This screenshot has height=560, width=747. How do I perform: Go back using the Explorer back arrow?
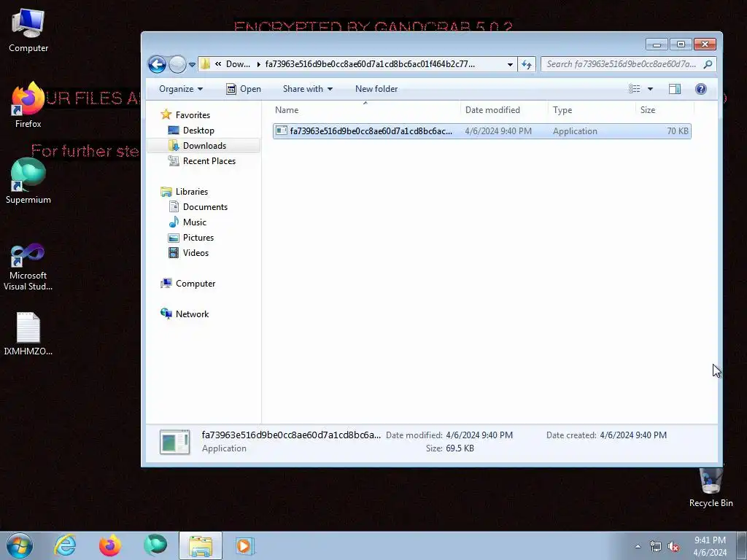(x=157, y=64)
